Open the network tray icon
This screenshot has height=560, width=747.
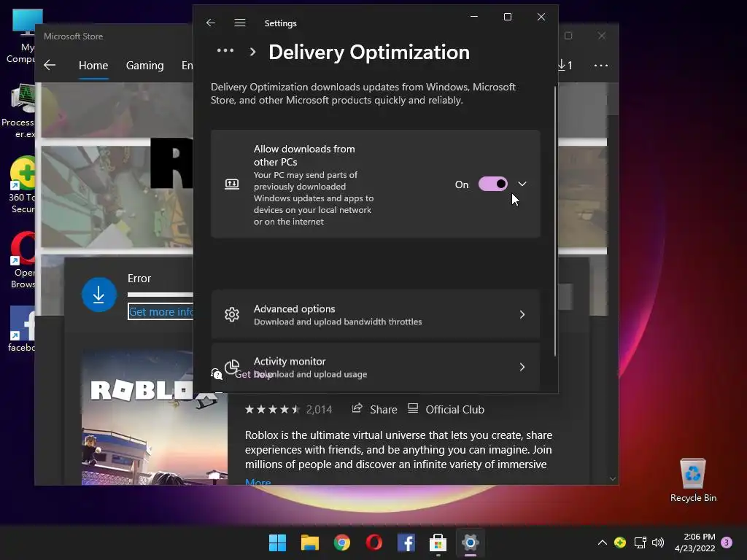(640, 542)
